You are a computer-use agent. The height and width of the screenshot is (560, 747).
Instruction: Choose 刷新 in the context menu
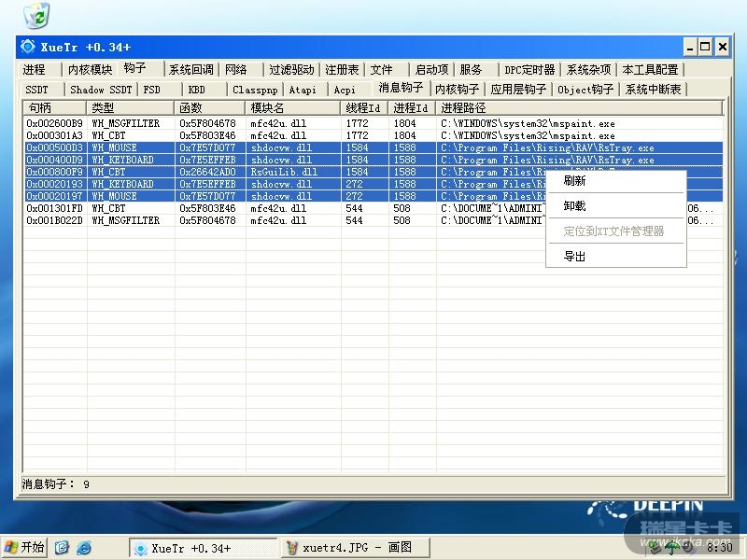click(x=615, y=180)
